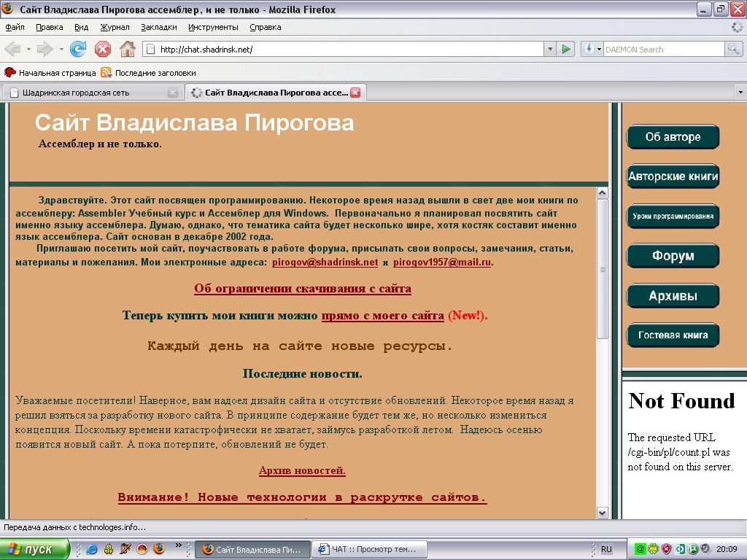This screenshot has width=747, height=560.
Task: Click the red round quick launch icon
Action: [142, 549]
